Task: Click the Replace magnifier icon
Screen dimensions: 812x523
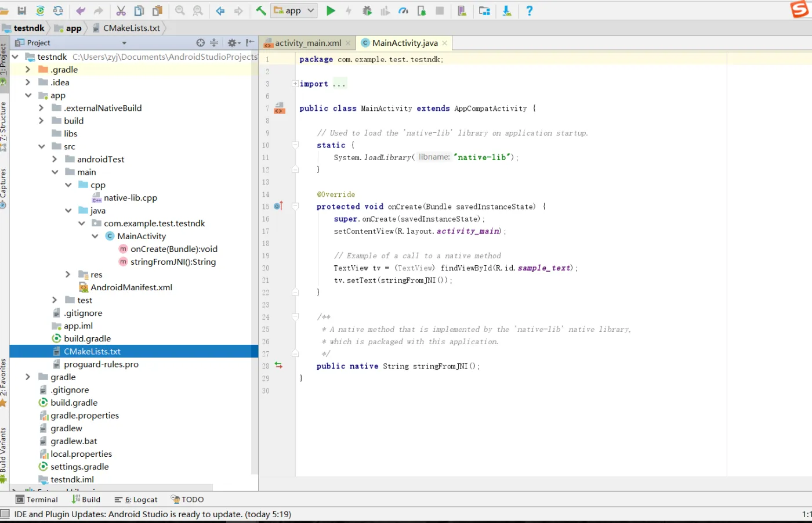Action: coord(198,10)
